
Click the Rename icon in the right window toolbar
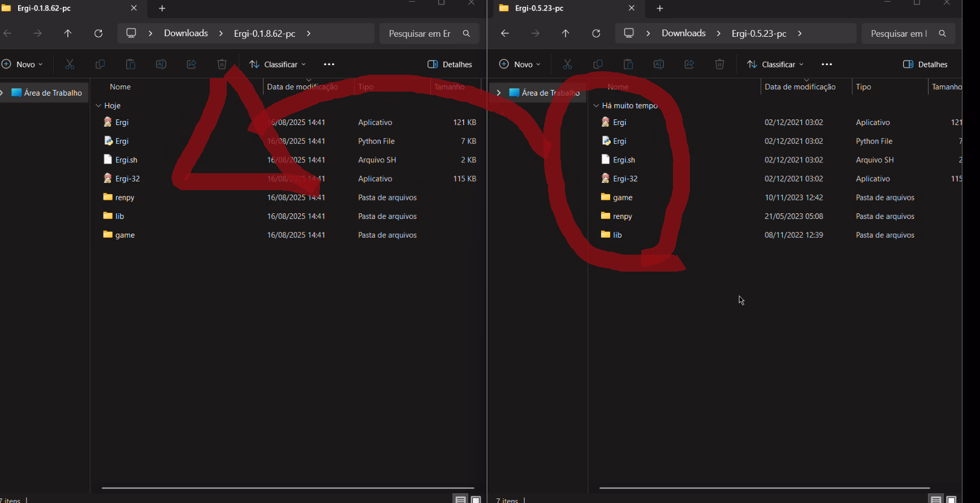[x=658, y=65]
